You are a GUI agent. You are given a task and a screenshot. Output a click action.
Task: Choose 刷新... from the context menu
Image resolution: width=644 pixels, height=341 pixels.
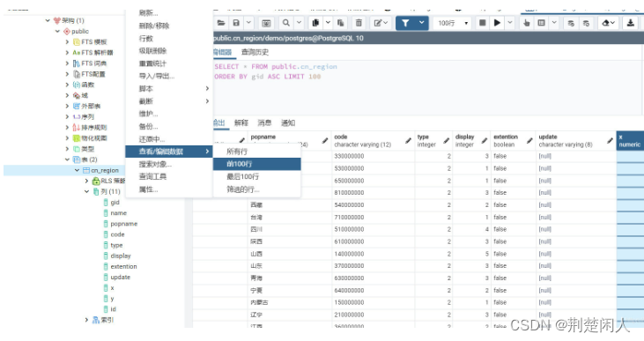(169, 13)
